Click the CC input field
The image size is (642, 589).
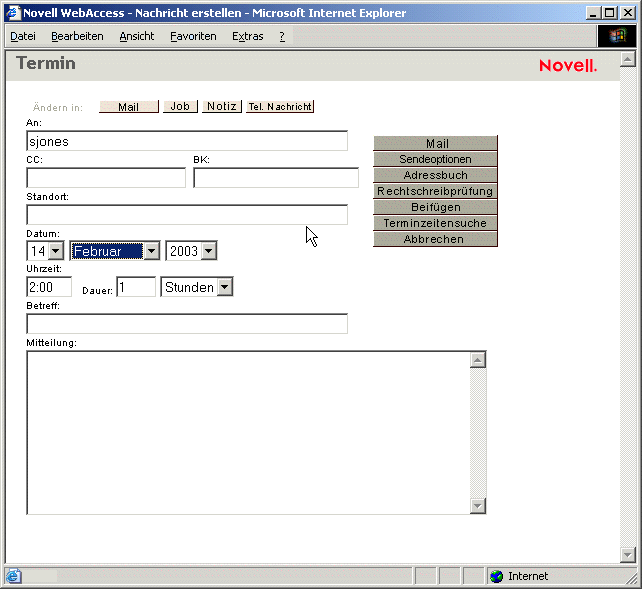[x=106, y=178]
